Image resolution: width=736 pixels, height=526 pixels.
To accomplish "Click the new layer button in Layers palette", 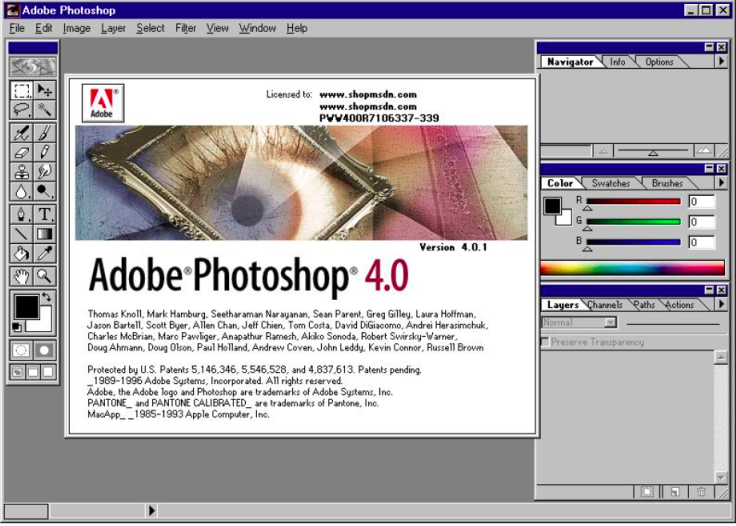I will 675,492.
